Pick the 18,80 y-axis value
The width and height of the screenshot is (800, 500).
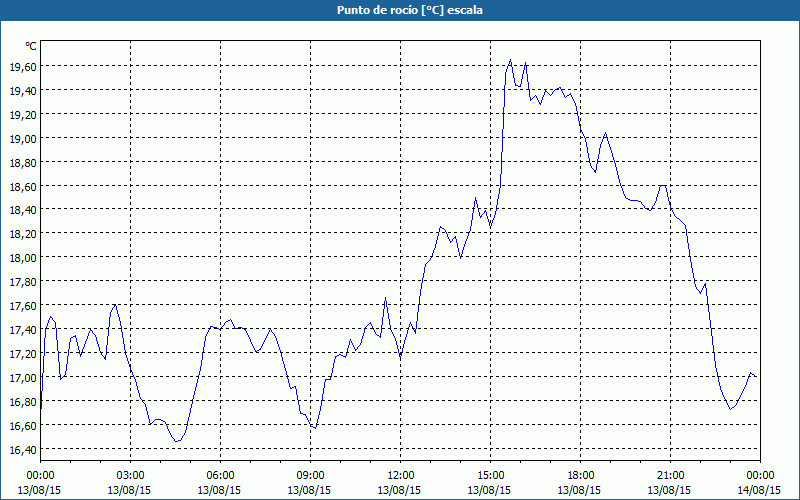pos(23,162)
